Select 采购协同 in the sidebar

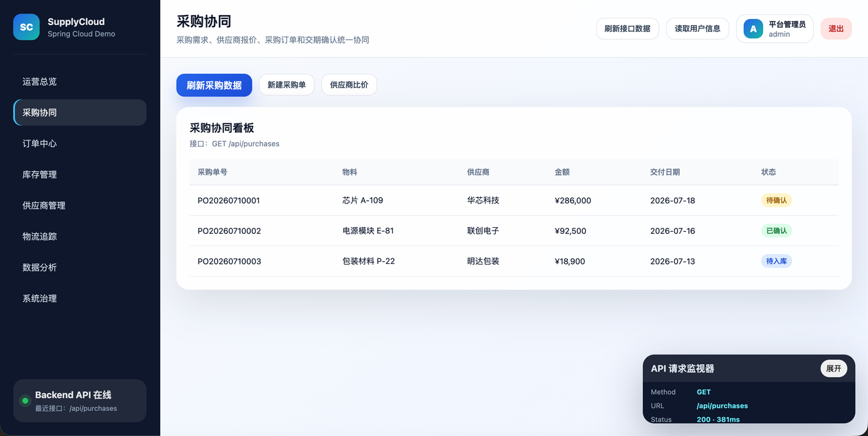(x=80, y=113)
